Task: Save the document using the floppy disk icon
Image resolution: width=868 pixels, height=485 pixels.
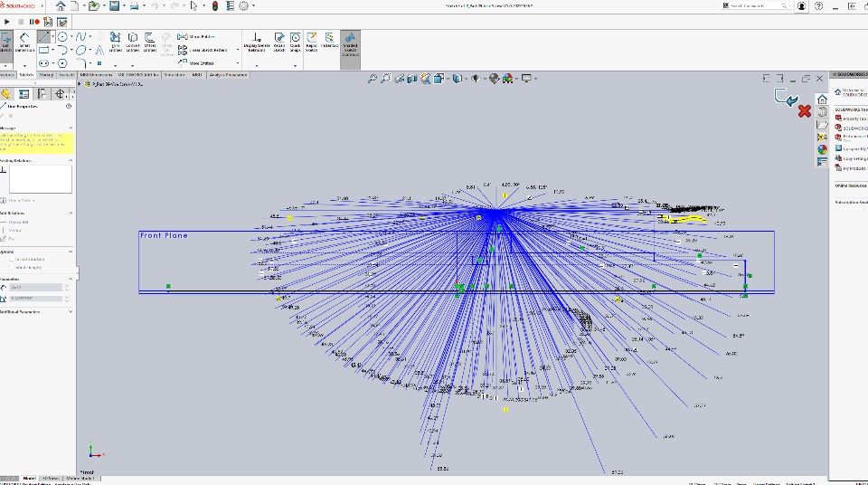Action: pyautogui.click(x=114, y=6)
